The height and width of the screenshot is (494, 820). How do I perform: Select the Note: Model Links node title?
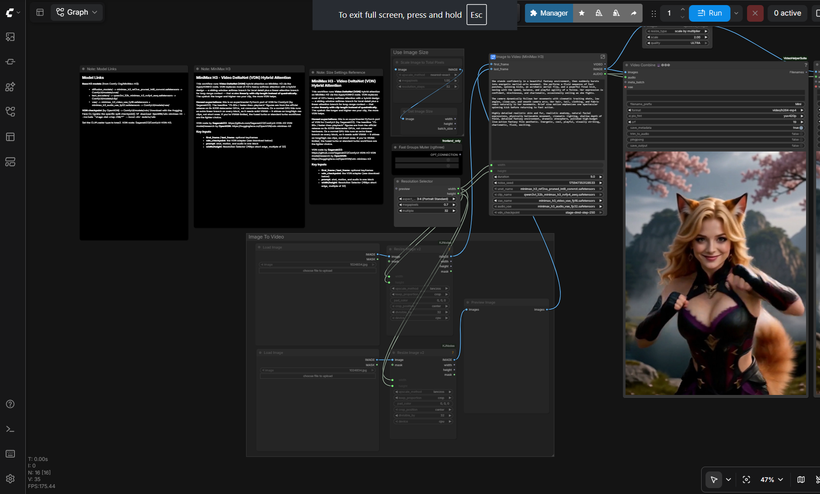[x=102, y=69]
